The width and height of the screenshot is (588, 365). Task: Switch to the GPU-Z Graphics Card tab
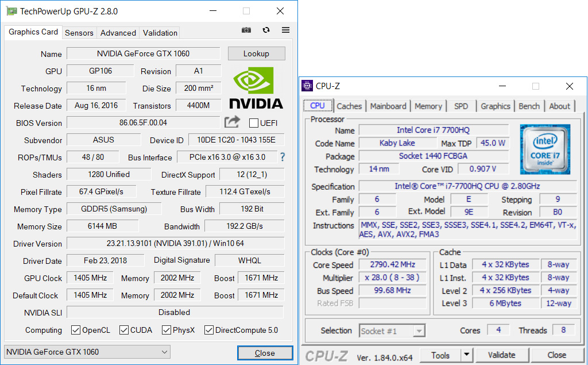click(x=33, y=32)
